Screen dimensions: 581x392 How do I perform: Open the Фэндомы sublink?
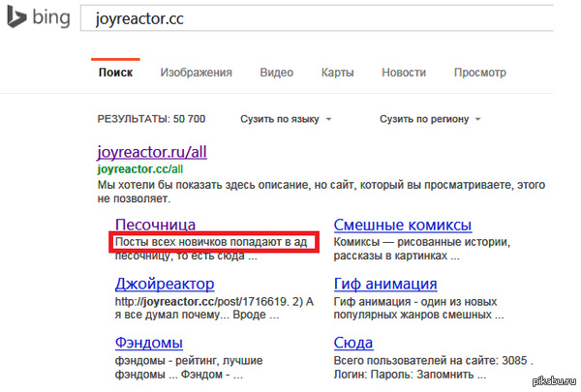point(148,343)
